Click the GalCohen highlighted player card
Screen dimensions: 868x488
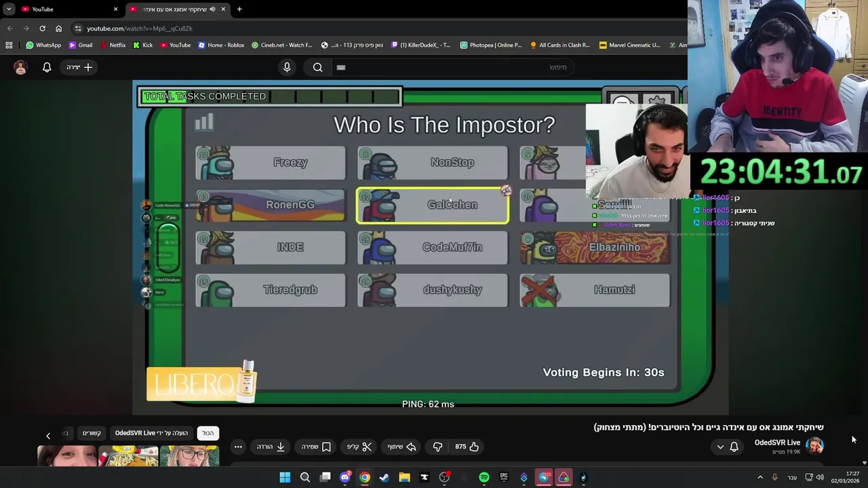pos(433,205)
